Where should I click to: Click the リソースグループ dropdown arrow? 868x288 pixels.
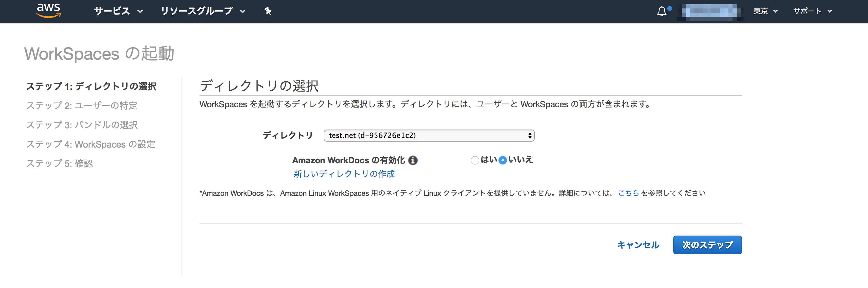242,12
